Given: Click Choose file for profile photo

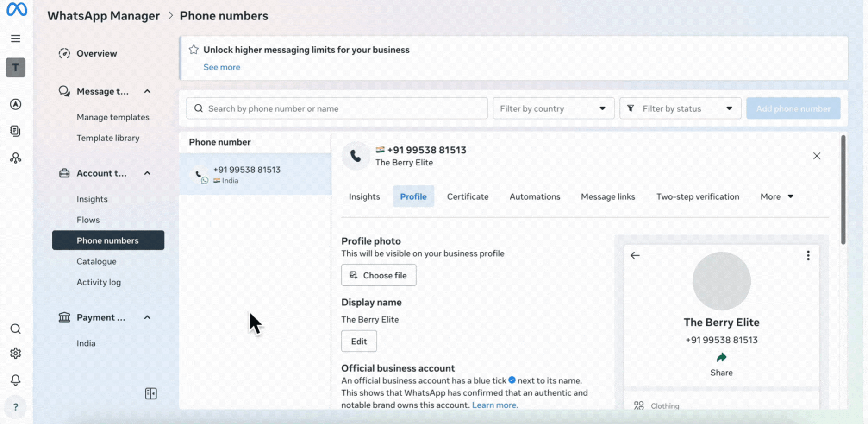Looking at the screenshot, I should point(379,275).
